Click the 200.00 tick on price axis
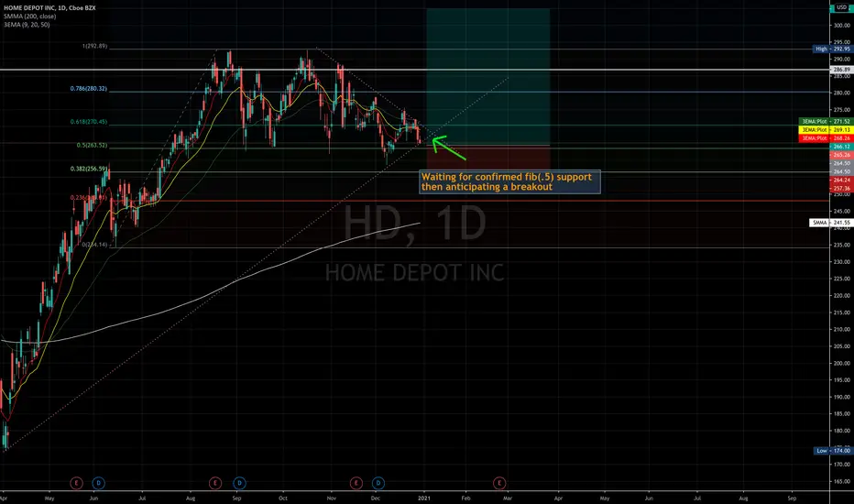Image resolution: width=854 pixels, height=504 pixels. (841, 363)
